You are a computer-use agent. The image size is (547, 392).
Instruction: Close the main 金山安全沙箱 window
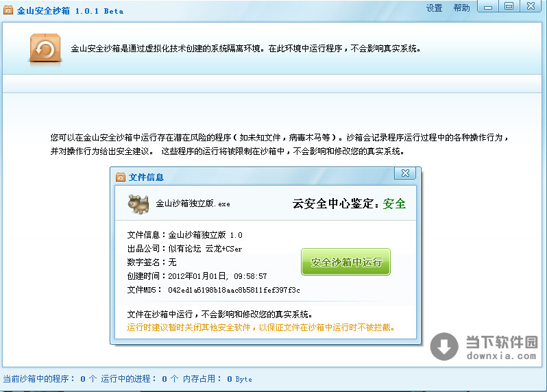tap(531, 7)
